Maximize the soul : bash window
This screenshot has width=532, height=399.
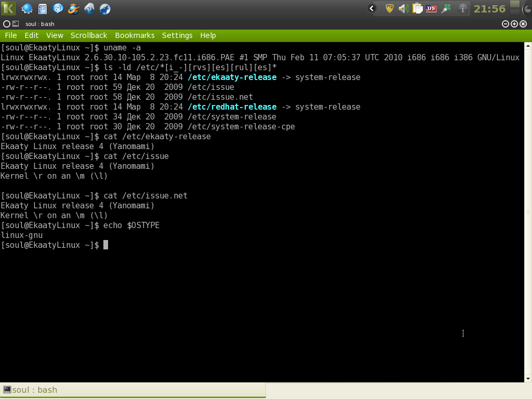pyautogui.click(x=514, y=24)
